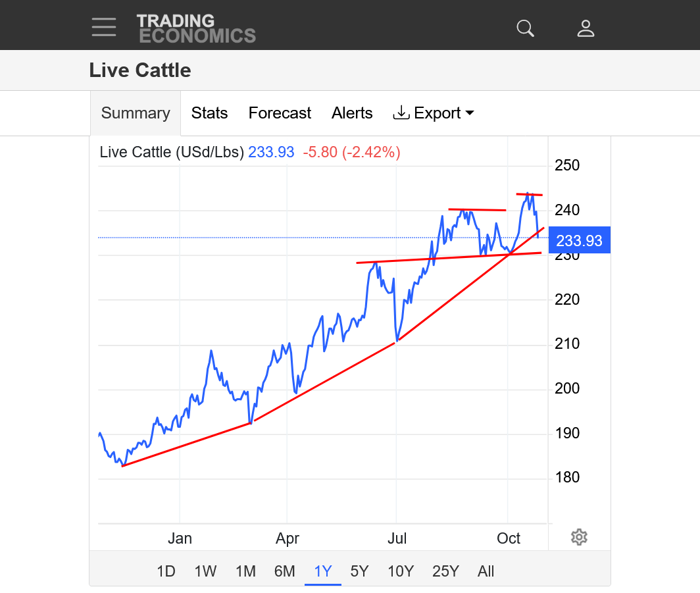This screenshot has height=593, width=700.
Task: Switch chart to 6M range
Action: click(x=284, y=571)
